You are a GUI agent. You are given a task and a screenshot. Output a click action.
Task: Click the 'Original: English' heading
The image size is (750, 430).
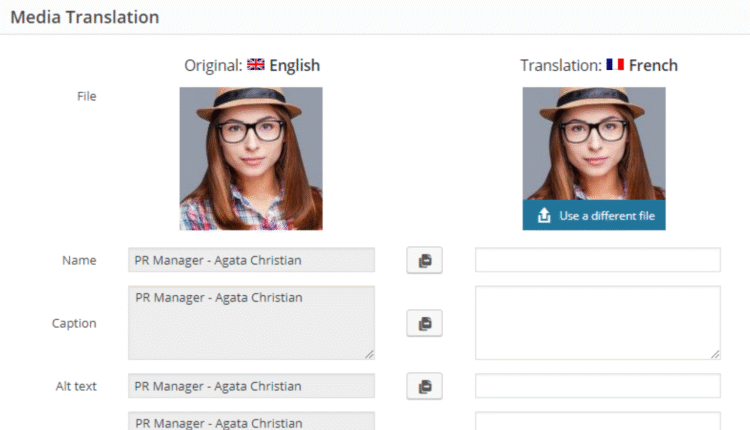point(252,65)
